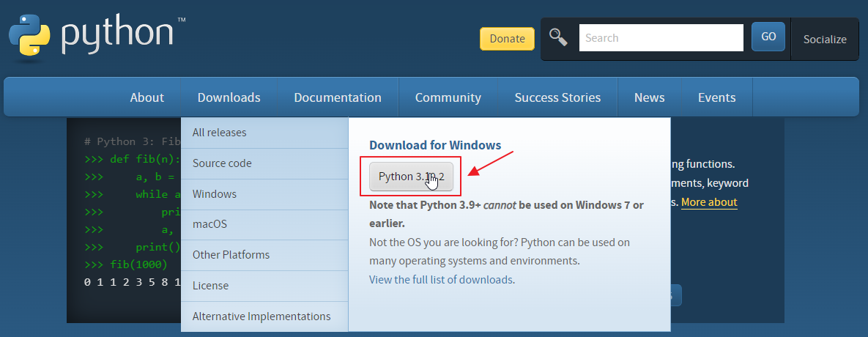Screen dimensions: 868x337
Task: Click the fib(1000) code line
Action: 126,264
